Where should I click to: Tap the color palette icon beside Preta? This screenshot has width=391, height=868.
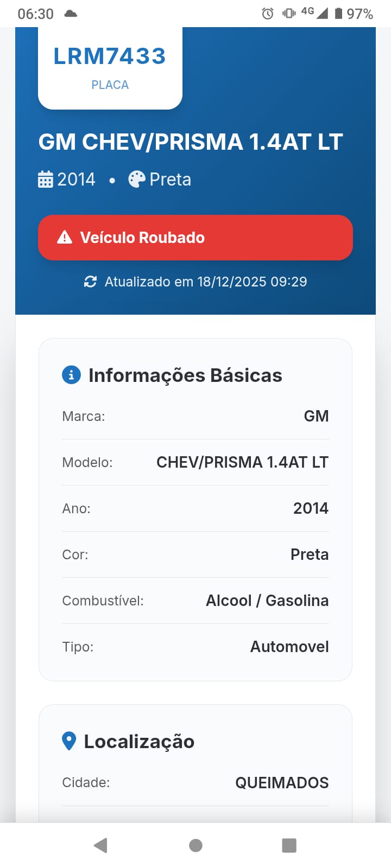click(137, 179)
